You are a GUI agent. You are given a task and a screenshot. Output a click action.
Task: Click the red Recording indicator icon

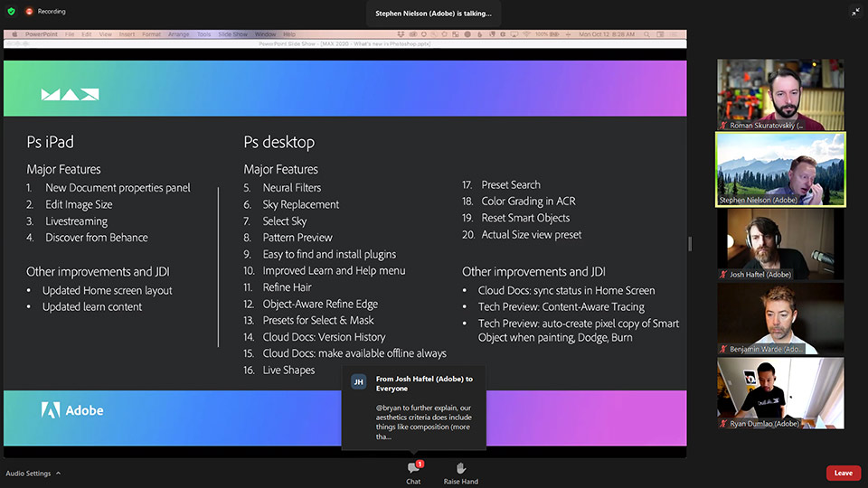pyautogui.click(x=29, y=11)
